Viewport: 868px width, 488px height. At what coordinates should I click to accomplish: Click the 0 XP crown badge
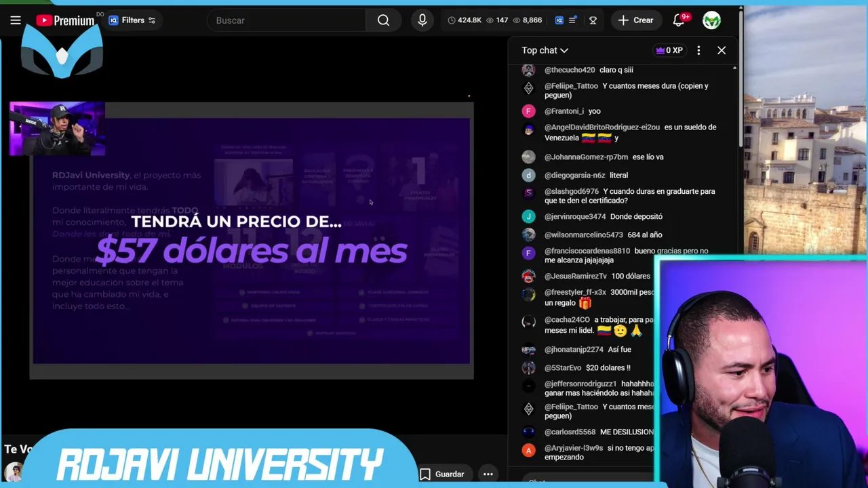click(669, 50)
